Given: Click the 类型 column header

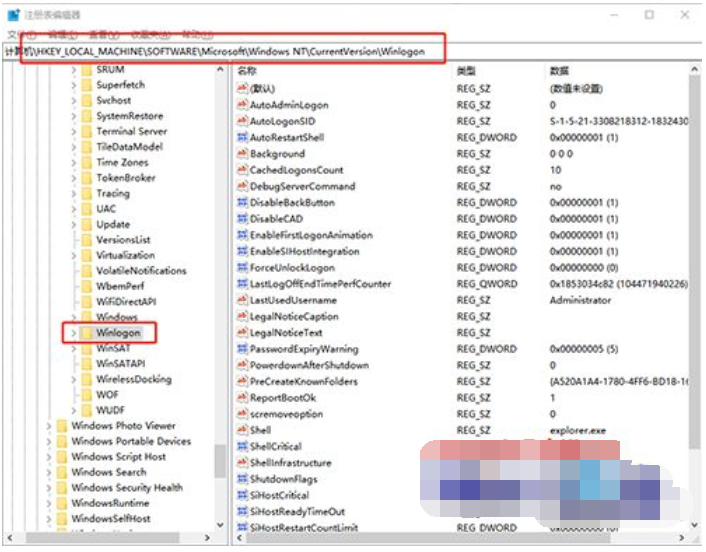Looking at the screenshot, I should click(x=467, y=72).
